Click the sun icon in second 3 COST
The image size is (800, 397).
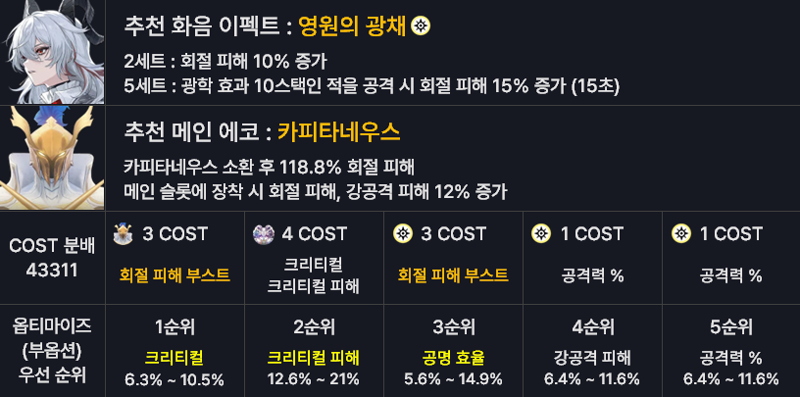pyautogui.click(x=403, y=234)
